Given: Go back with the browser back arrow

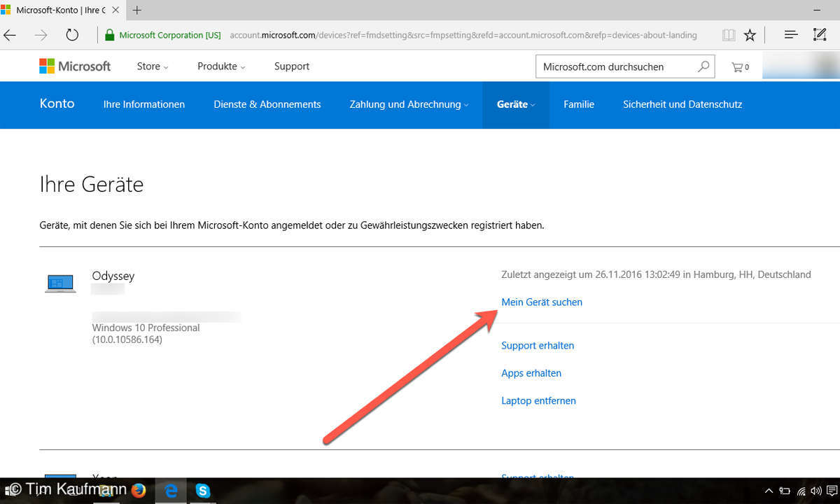Looking at the screenshot, I should [x=10, y=35].
